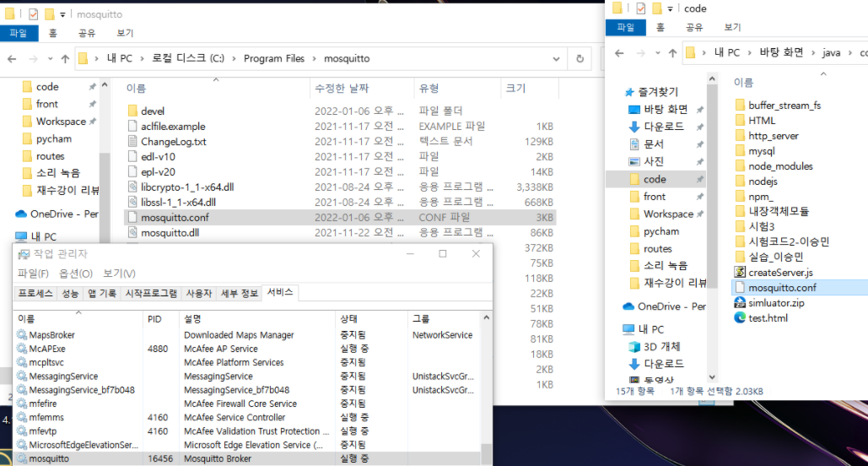Select test.html file
The width and height of the screenshot is (868, 466).
pos(768,318)
